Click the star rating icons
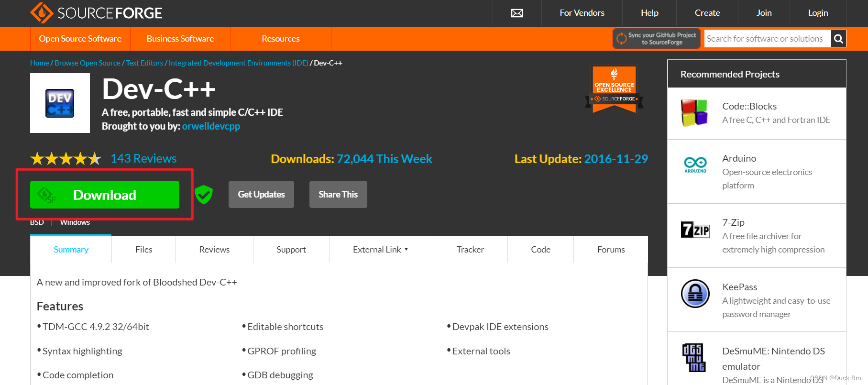Screen dimensions: 868x385 point(66,158)
